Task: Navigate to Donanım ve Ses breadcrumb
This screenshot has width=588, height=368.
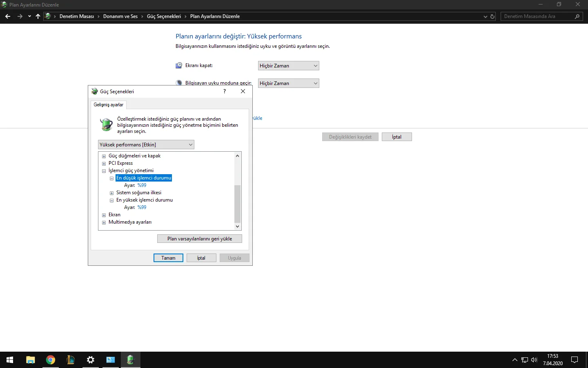Action: click(120, 16)
